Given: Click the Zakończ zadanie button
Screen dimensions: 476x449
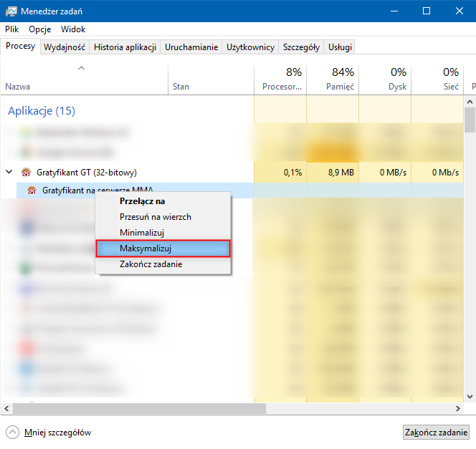Looking at the screenshot, I should coord(436,433).
